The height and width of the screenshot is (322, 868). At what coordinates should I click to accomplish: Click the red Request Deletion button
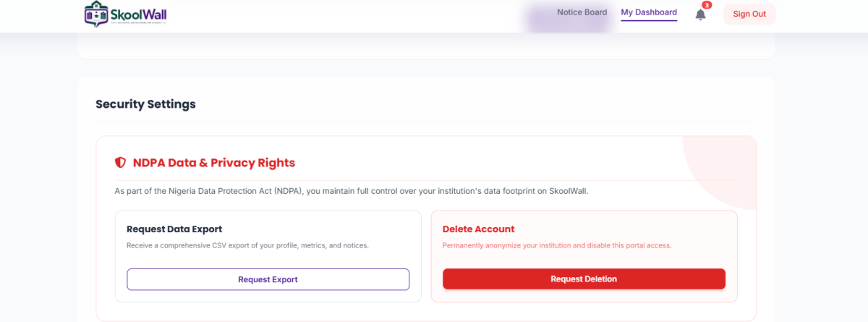click(x=584, y=279)
